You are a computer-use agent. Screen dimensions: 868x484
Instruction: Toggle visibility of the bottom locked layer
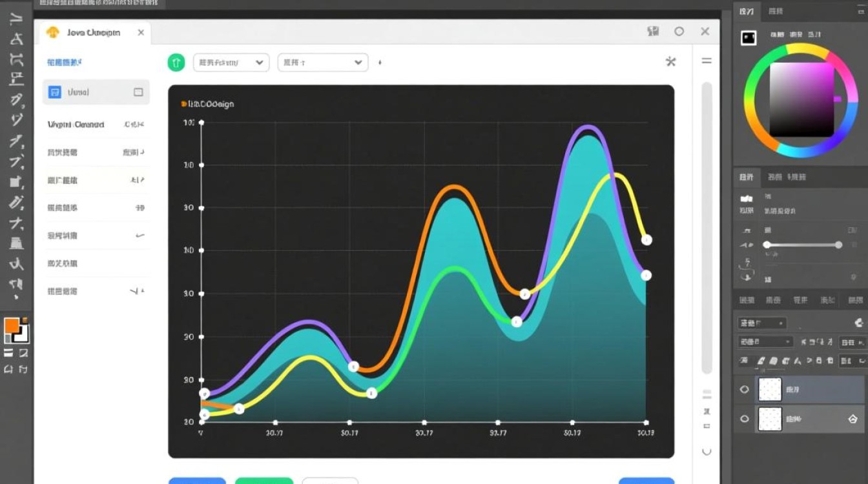[745, 419]
